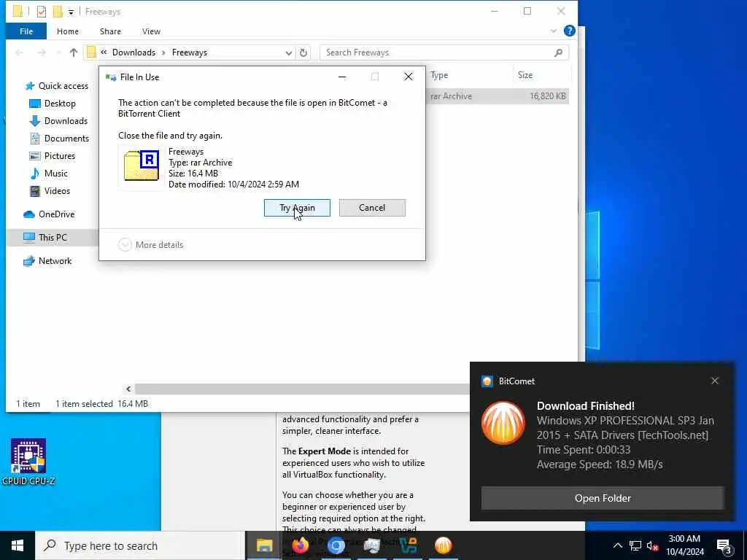This screenshot has height=560, width=747.
Task: Click the Search Freeways field
Action: (444, 52)
